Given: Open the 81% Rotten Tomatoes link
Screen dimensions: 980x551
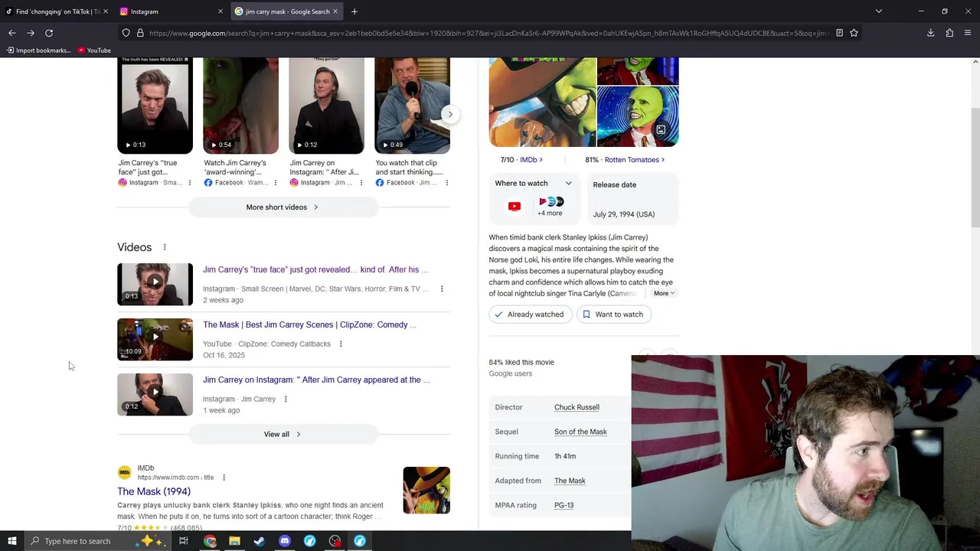Looking at the screenshot, I should pyautogui.click(x=625, y=160).
